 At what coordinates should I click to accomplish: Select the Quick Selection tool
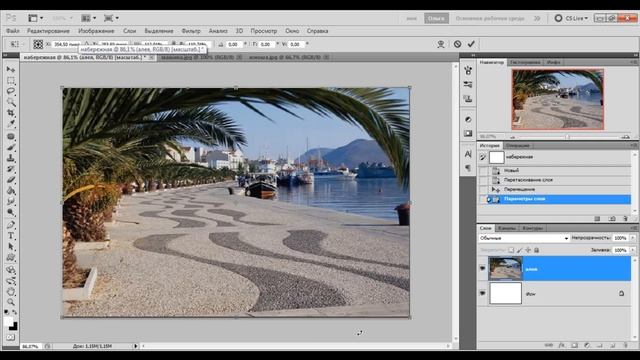click(11, 102)
